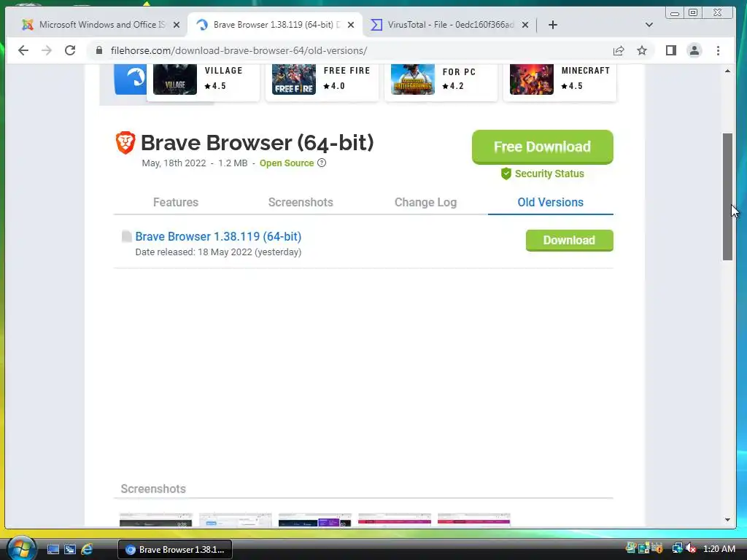Share this page icon

(x=619, y=50)
